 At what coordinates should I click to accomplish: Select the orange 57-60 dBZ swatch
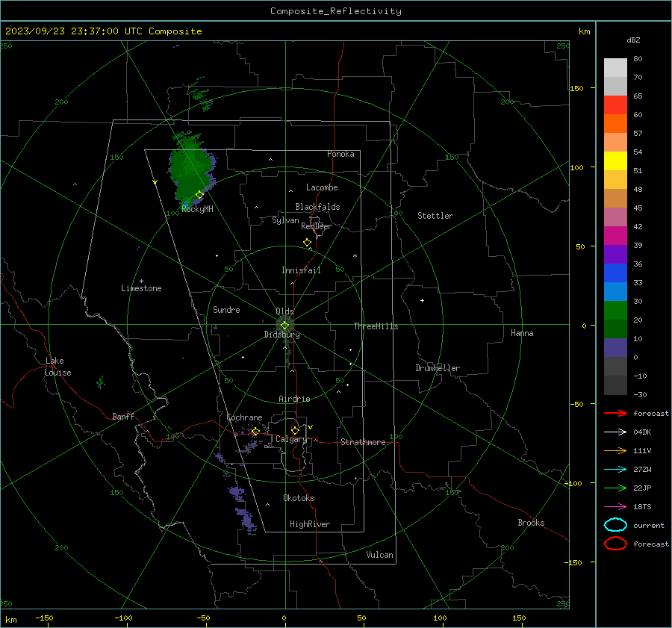click(615, 124)
